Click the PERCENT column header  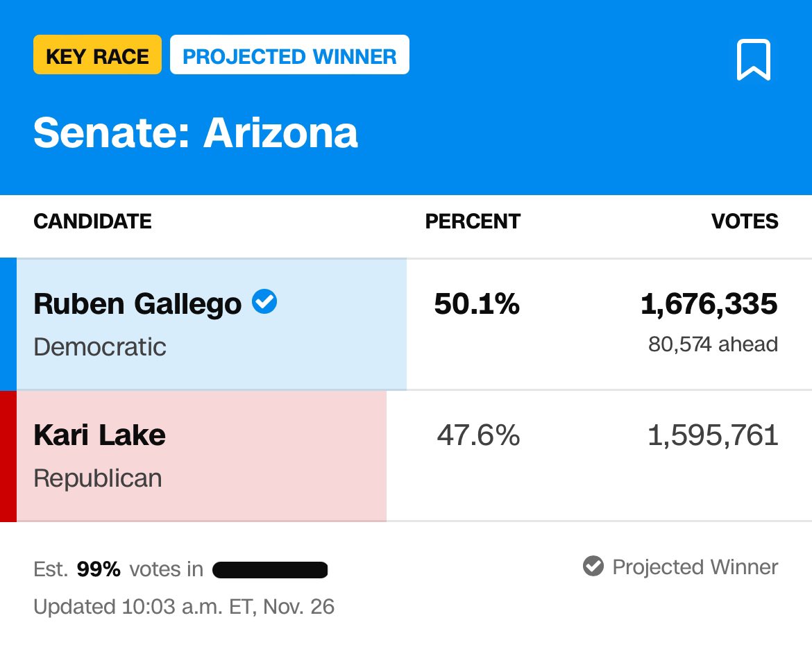point(473,221)
